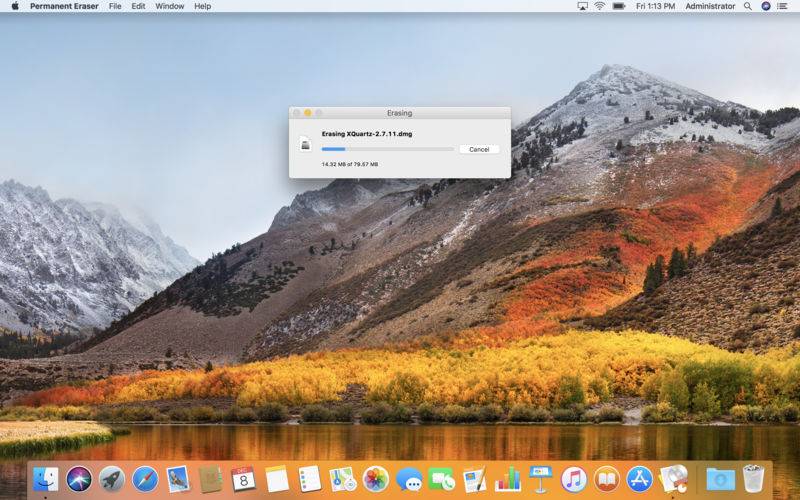Click the disk image file icon in Erasing dialog
This screenshot has height=500, width=800.
[x=305, y=144]
